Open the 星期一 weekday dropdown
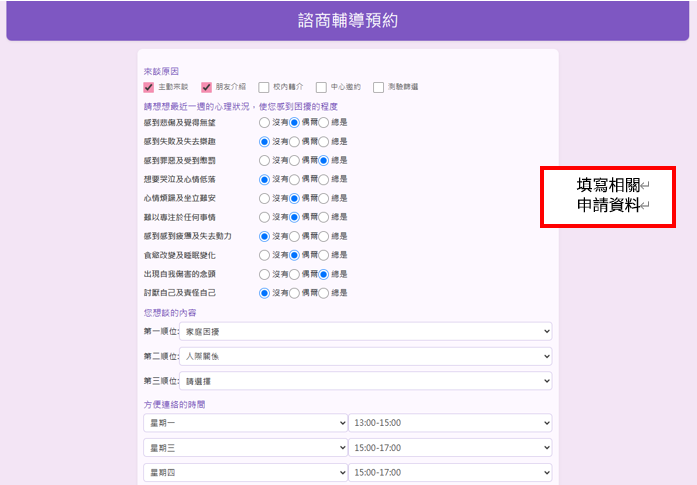Viewport: 697px width, 485px height. click(x=245, y=423)
